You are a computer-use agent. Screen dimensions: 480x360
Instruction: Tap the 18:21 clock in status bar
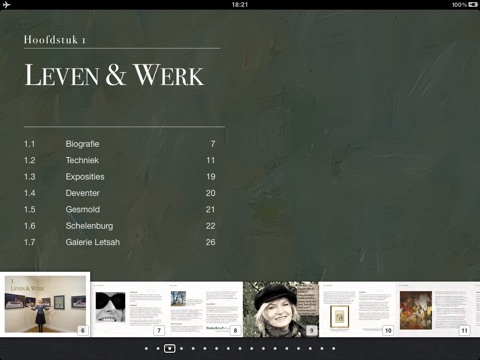(240, 5)
